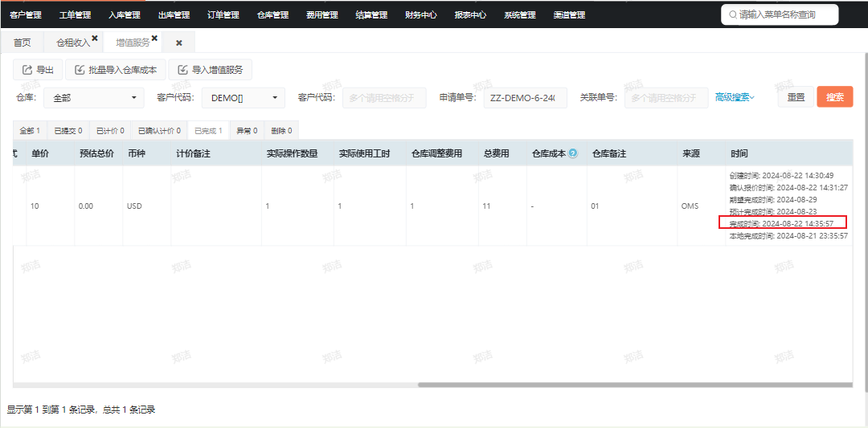
Task: Click the 预估总价 column header
Action: [x=97, y=153]
